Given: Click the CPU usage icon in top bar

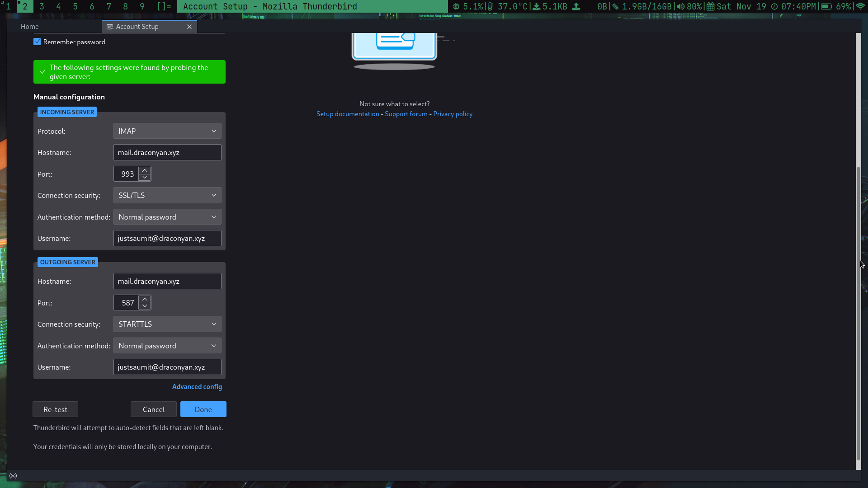Looking at the screenshot, I should [456, 7].
